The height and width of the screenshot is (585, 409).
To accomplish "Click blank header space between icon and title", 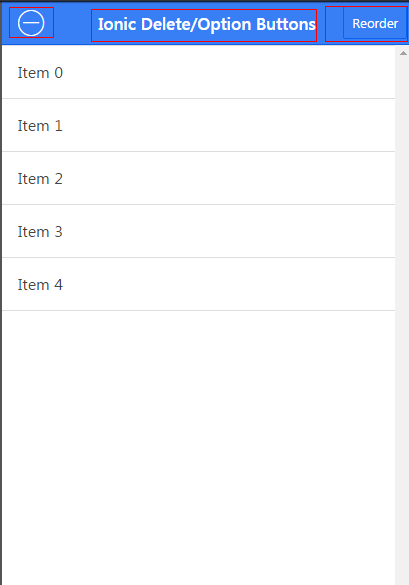I will coord(72,23).
